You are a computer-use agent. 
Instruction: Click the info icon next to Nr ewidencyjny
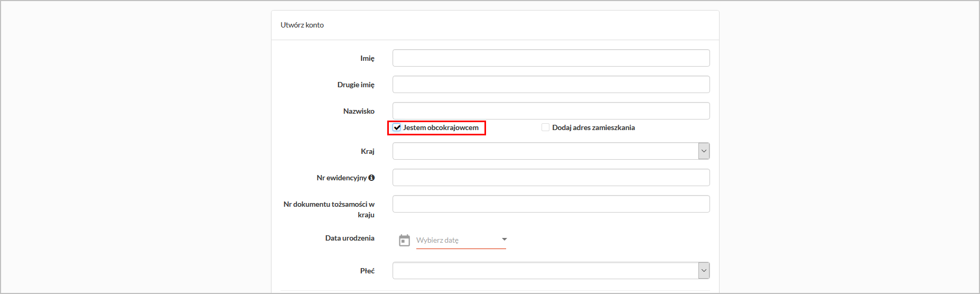tap(371, 178)
